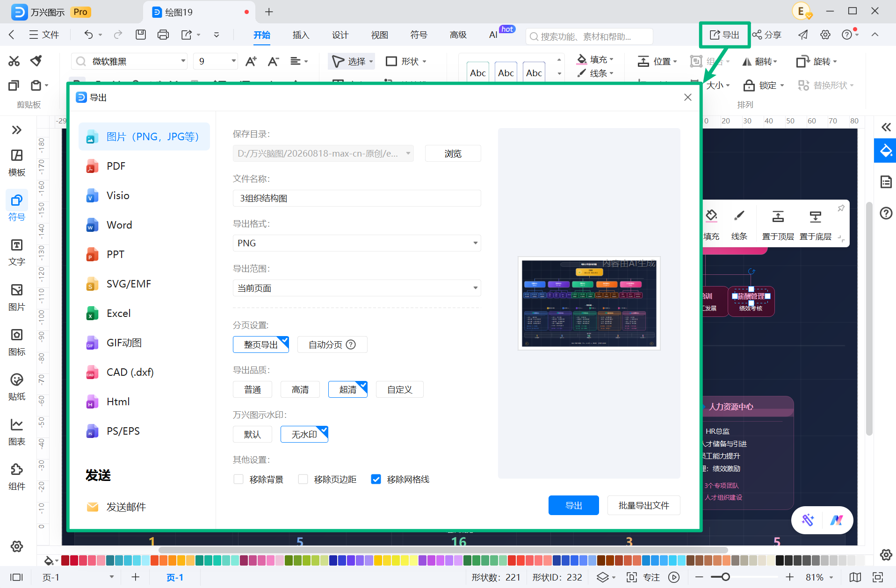
Task: Open the settings gear in top bar
Action: (825, 35)
